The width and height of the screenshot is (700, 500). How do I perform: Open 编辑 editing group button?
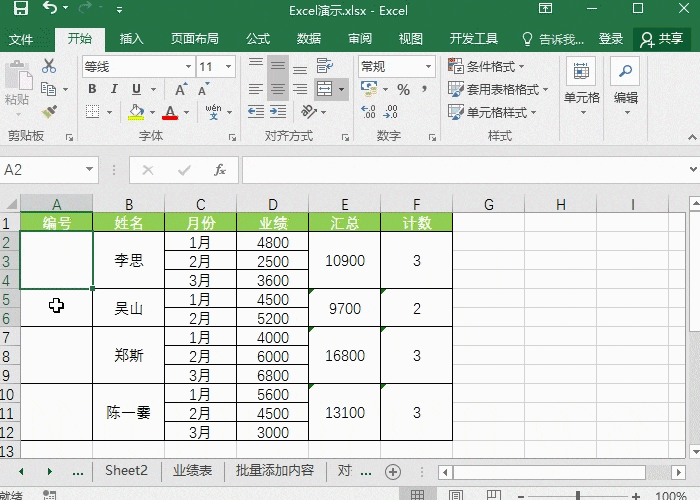(625, 86)
